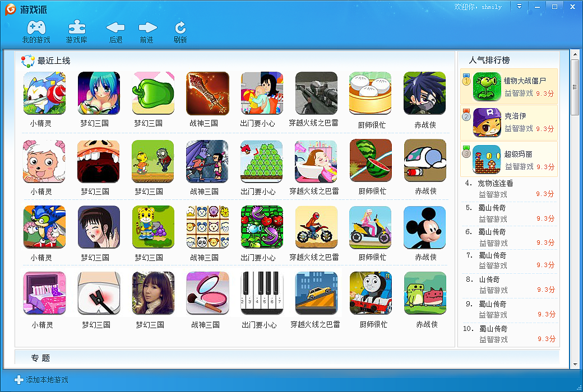Screen dimensions: 583x392
Task: Click the scrollbar up arrow
Action: coord(575,55)
